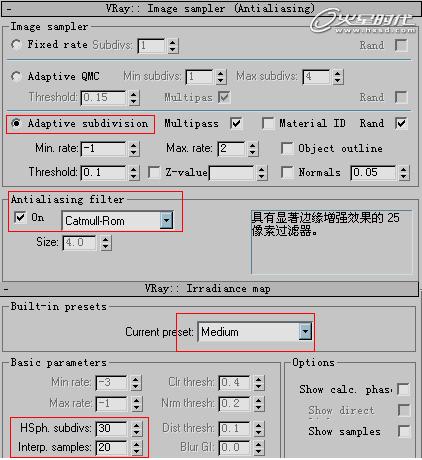Collapse the Image sampler (Antialiasing) rollout
This screenshot has width=422, height=460.
(9, 9)
